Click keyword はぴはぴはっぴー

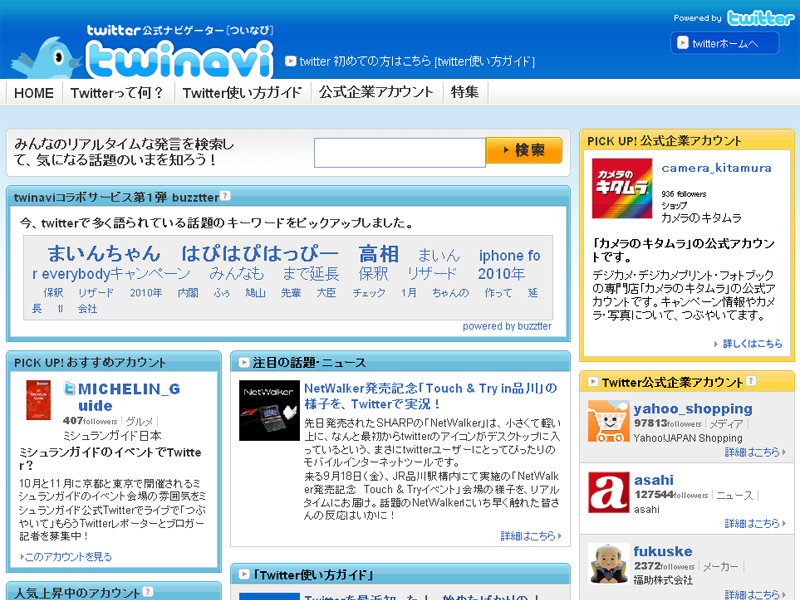(x=259, y=254)
